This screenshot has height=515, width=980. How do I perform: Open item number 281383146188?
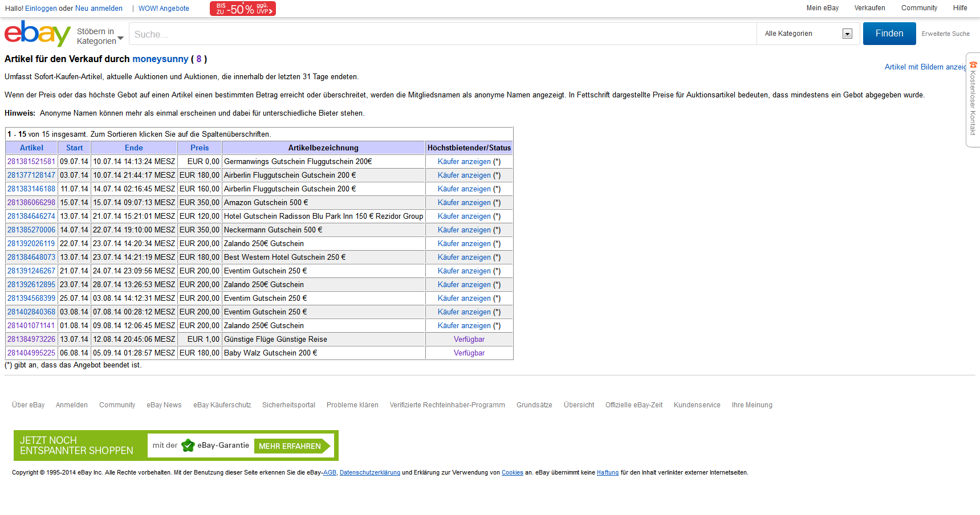(x=31, y=189)
